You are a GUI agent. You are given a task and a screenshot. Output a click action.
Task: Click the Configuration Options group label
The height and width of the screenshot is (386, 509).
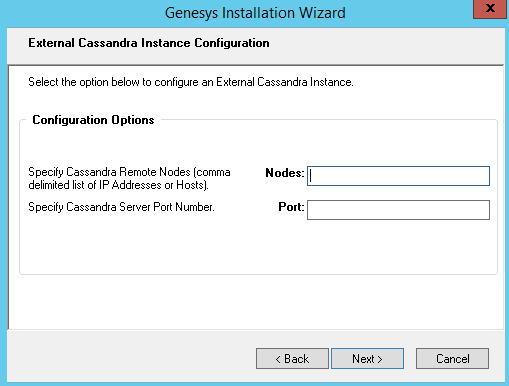(x=93, y=120)
